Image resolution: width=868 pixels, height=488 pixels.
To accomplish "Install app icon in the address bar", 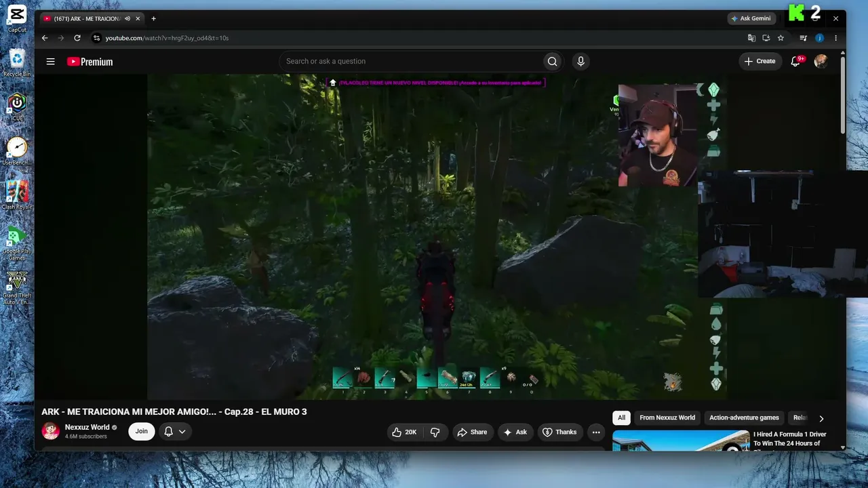I will click(x=766, y=38).
